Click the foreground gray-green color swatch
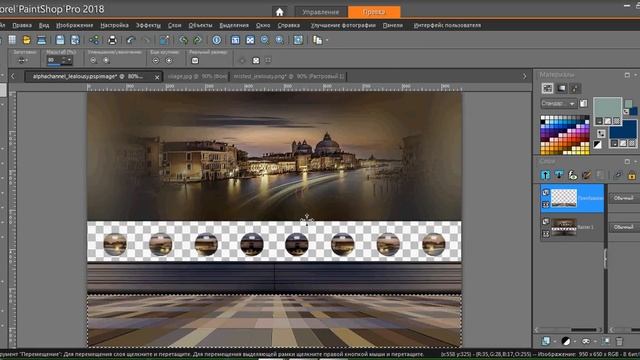Screen dimensions: 640x360 (607, 107)
